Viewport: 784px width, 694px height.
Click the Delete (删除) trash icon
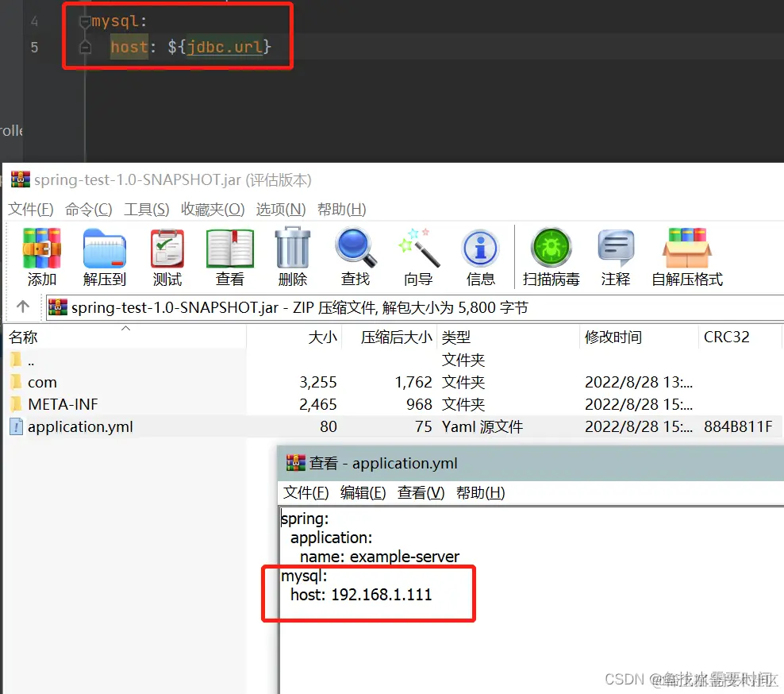point(293,248)
